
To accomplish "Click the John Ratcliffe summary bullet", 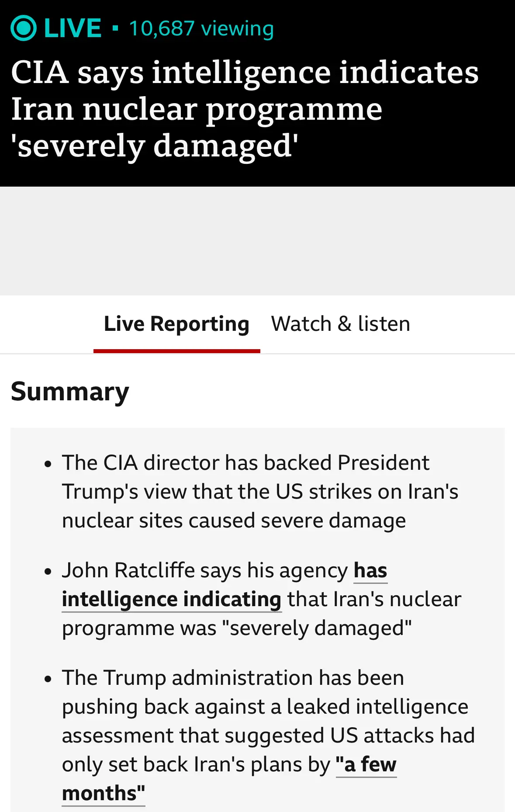I will (x=262, y=599).
